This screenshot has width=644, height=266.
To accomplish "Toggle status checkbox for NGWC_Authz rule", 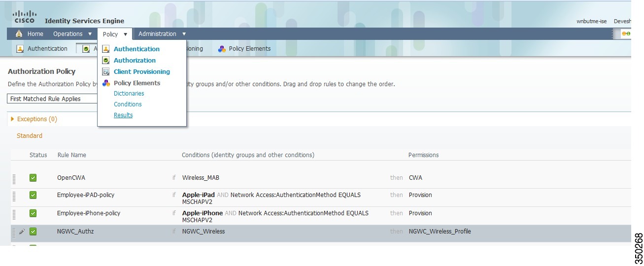I will click(x=33, y=232).
